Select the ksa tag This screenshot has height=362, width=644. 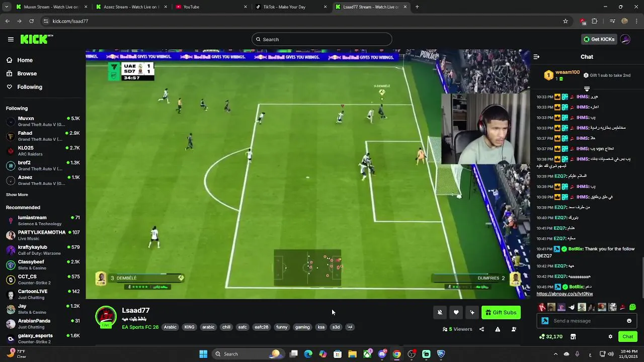pyautogui.click(x=321, y=327)
